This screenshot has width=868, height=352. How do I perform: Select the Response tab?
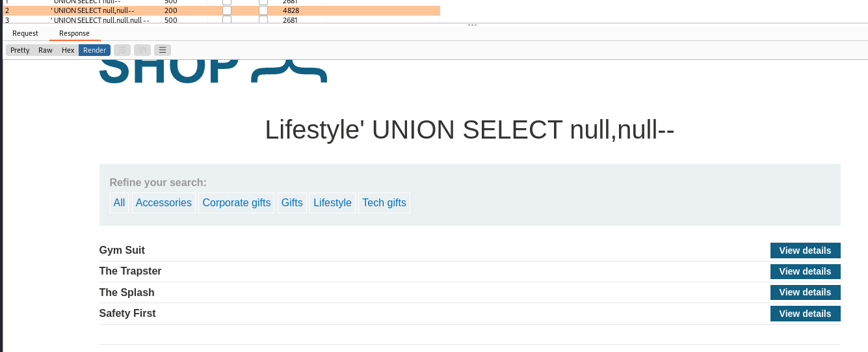pyautogui.click(x=74, y=33)
